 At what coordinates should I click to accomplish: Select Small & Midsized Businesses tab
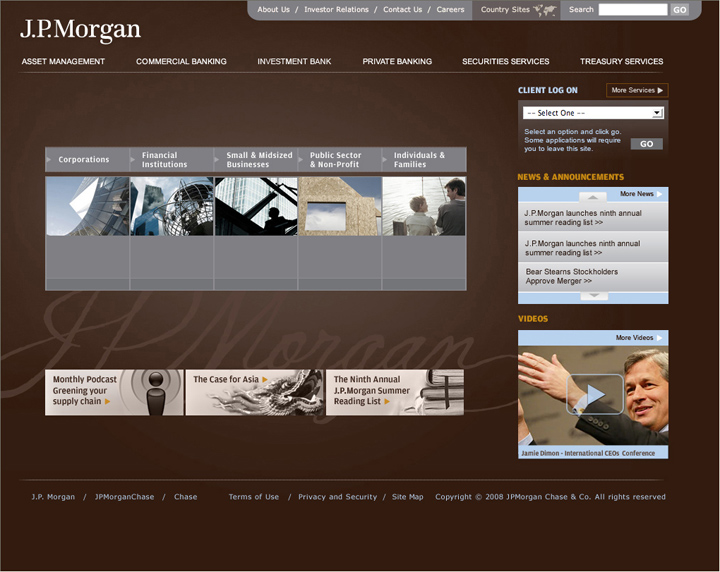256,160
